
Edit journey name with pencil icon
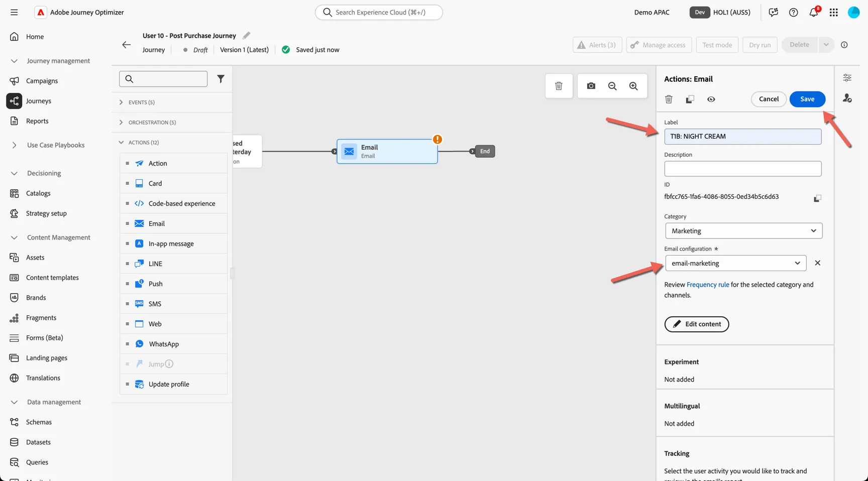tap(246, 36)
